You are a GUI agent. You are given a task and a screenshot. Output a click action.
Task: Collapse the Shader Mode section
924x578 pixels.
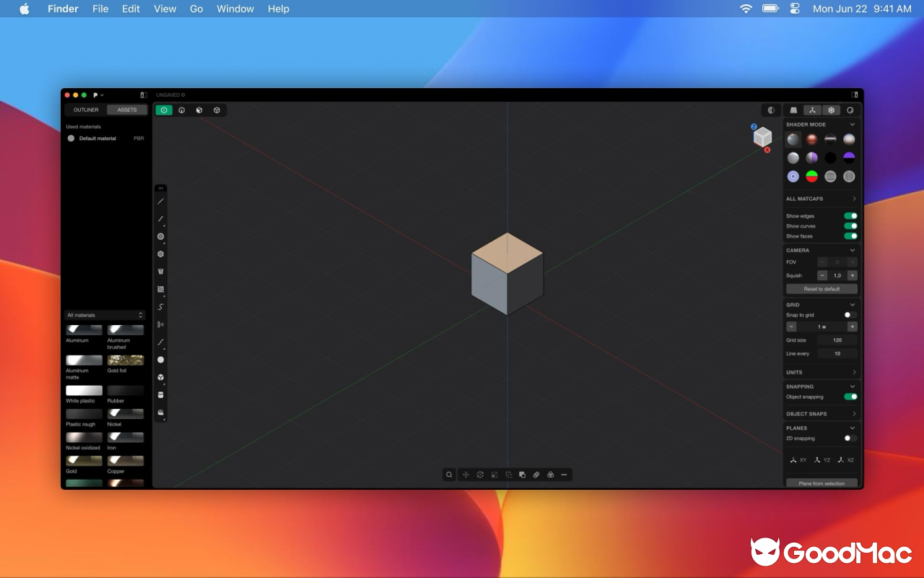853,124
